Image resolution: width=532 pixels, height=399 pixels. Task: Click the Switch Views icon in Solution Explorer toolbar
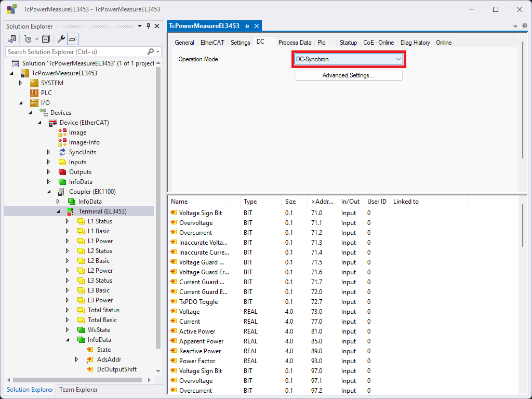(11, 39)
